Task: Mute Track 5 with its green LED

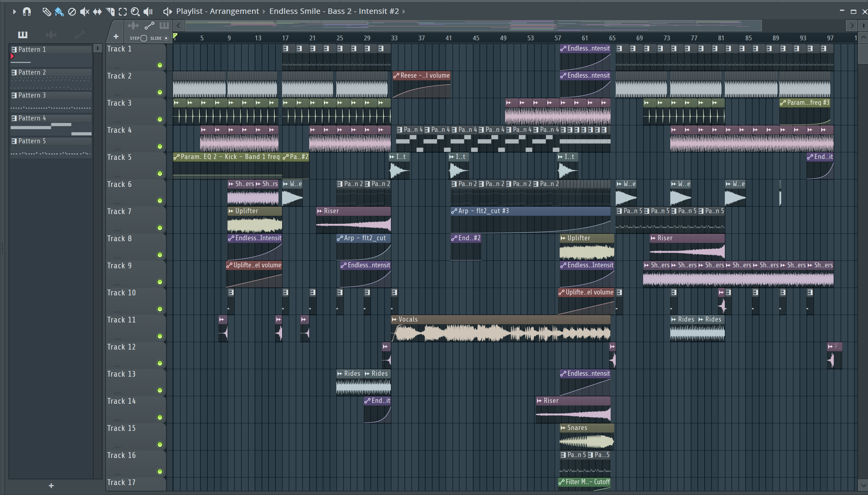Action: (x=159, y=174)
